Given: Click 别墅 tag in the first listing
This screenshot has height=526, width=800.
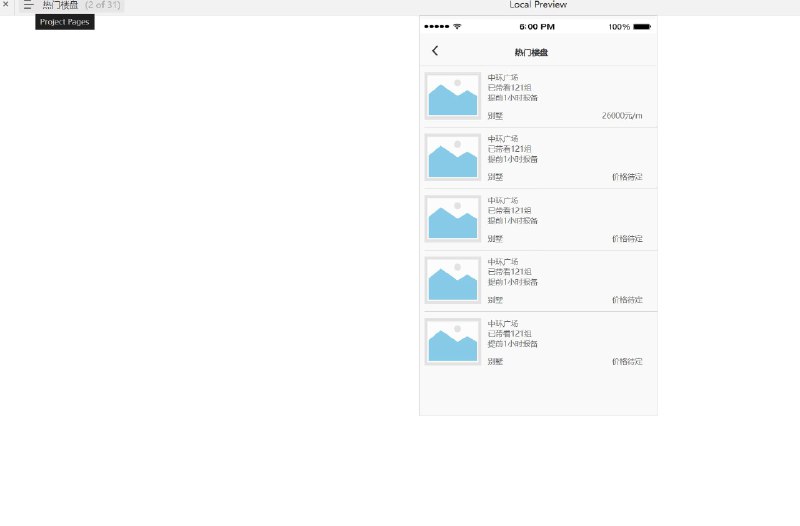Looking at the screenshot, I should (495, 116).
